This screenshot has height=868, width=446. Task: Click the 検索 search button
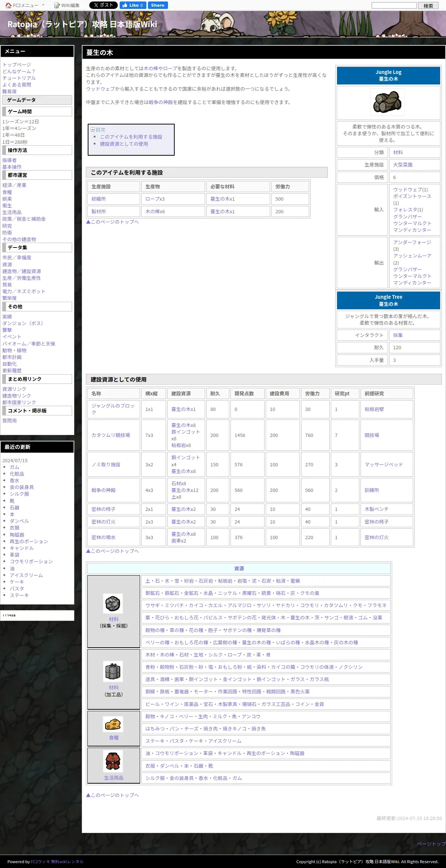coord(428,6)
